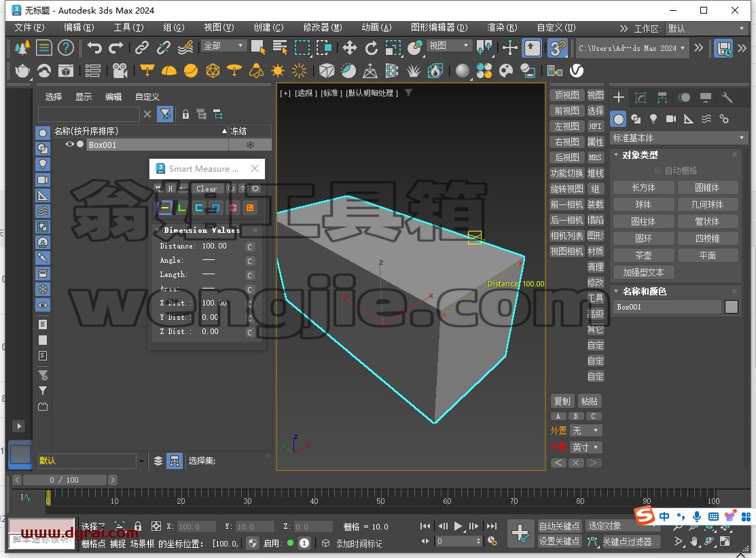This screenshot has width=756, height=558.
Task: Open the 文件(F) menu
Action: pos(29,27)
